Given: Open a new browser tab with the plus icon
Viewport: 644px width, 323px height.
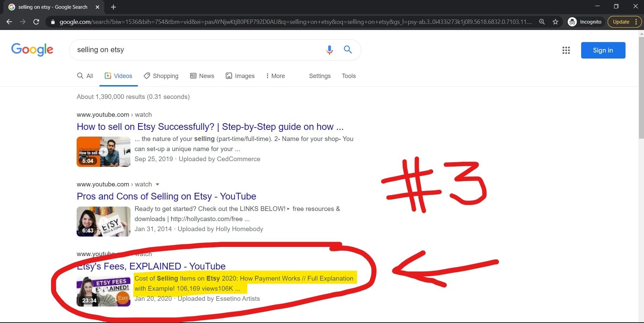Looking at the screenshot, I should click(113, 7).
